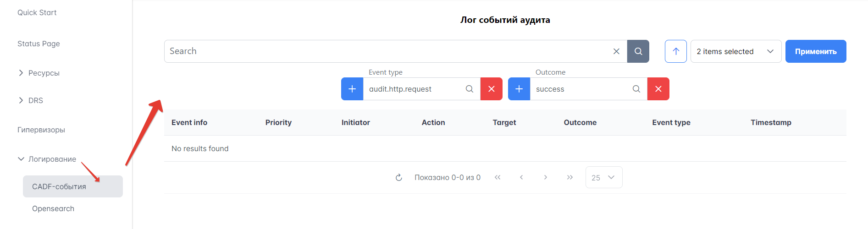Add filter before Outcome with plus
This screenshot has width=868, height=229.
tap(519, 89)
